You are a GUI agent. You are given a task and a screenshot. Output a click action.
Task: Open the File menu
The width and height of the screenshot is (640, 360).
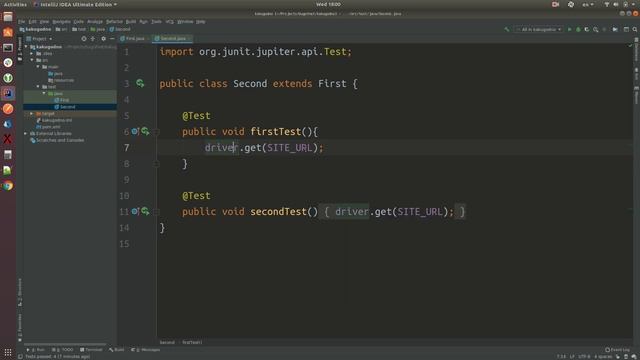pyautogui.click(x=22, y=22)
